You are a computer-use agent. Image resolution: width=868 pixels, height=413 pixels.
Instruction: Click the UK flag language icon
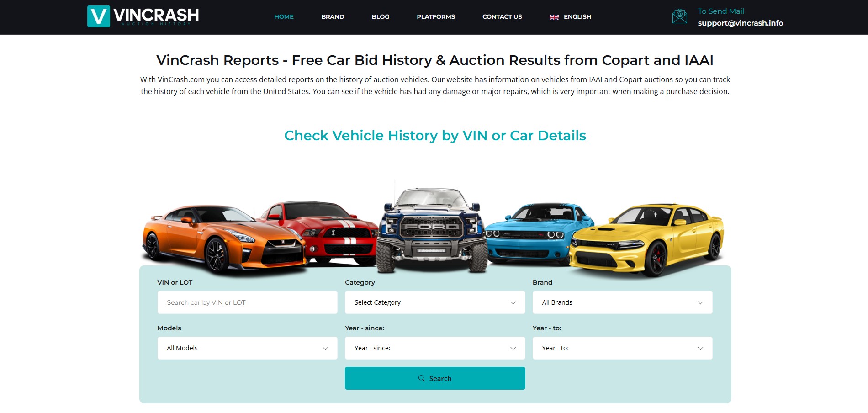tap(554, 17)
